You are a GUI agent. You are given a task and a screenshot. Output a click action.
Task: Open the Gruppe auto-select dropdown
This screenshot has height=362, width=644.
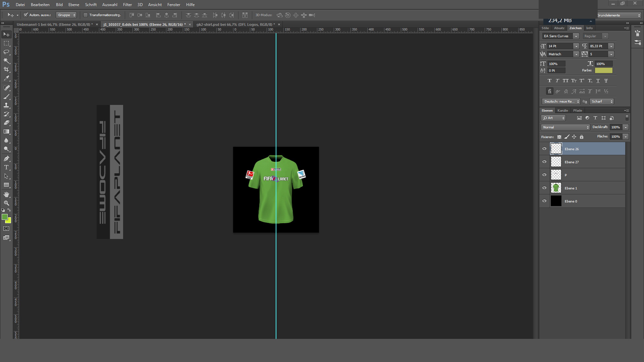66,15
